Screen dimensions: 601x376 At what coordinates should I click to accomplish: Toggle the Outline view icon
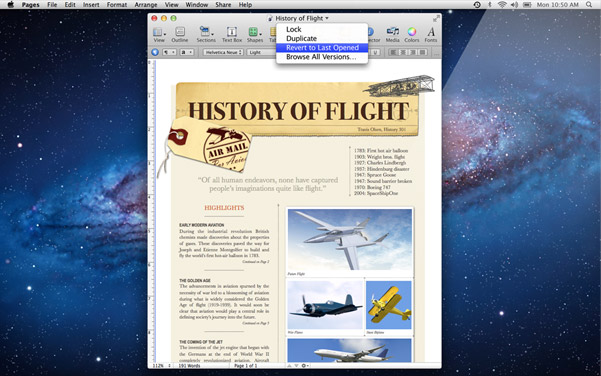point(179,34)
